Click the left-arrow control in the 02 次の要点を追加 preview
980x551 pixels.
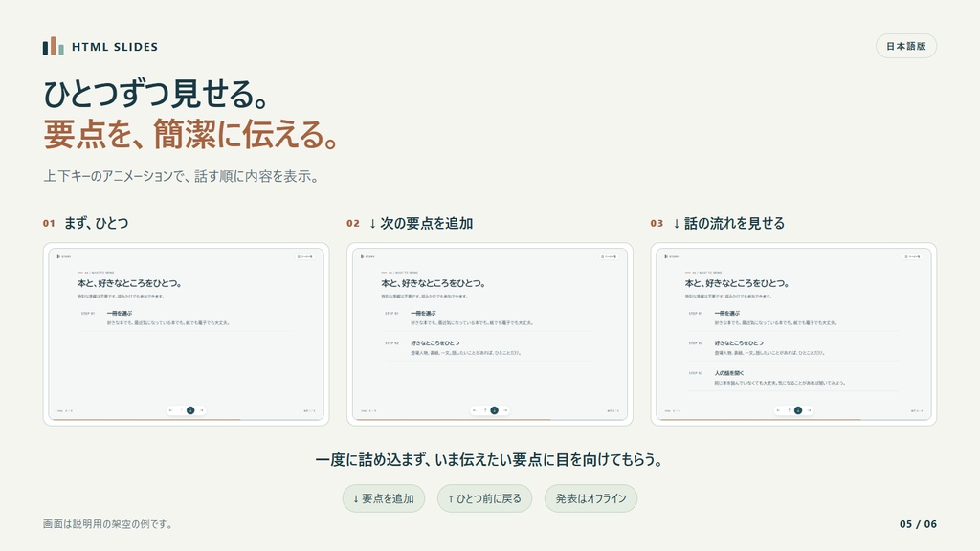point(475,410)
